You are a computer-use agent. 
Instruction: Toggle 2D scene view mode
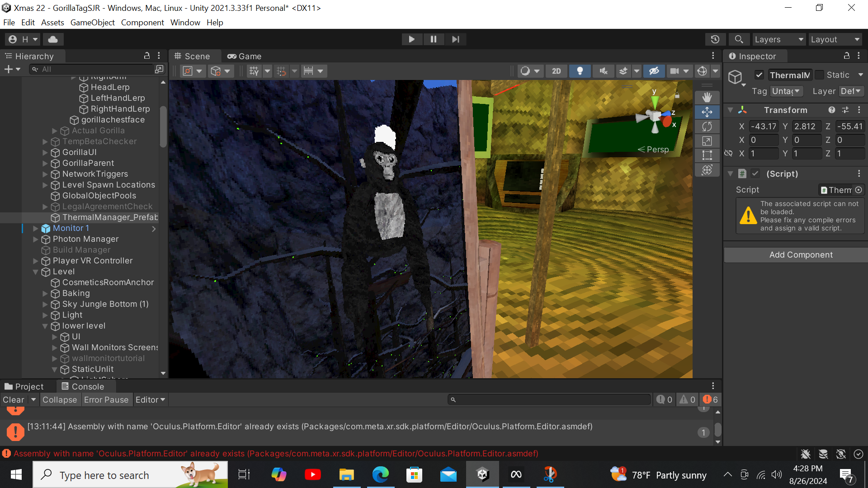point(556,71)
